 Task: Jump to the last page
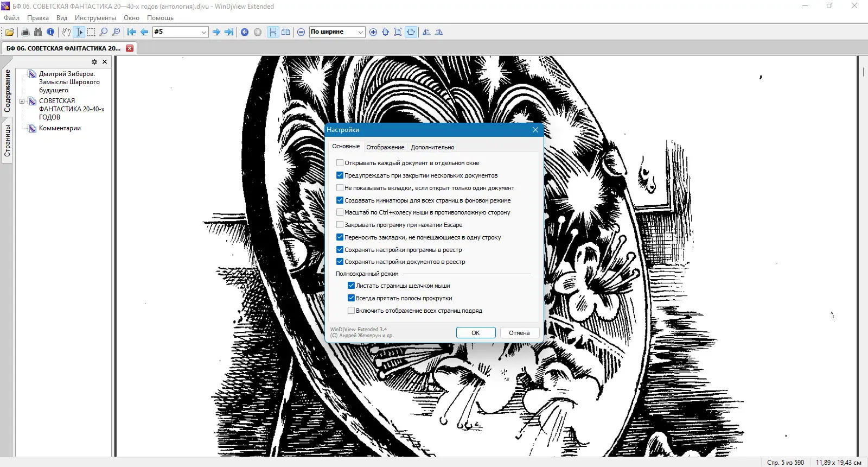pyautogui.click(x=229, y=32)
